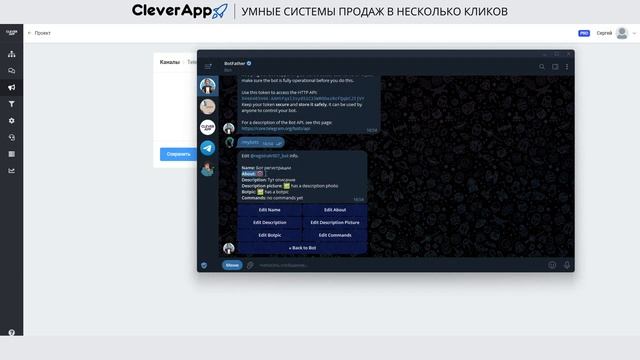Click the highlighted About: label in message
The width and height of the screenshot is (640, 360).
pyautogui.click(x=248, y=173)
